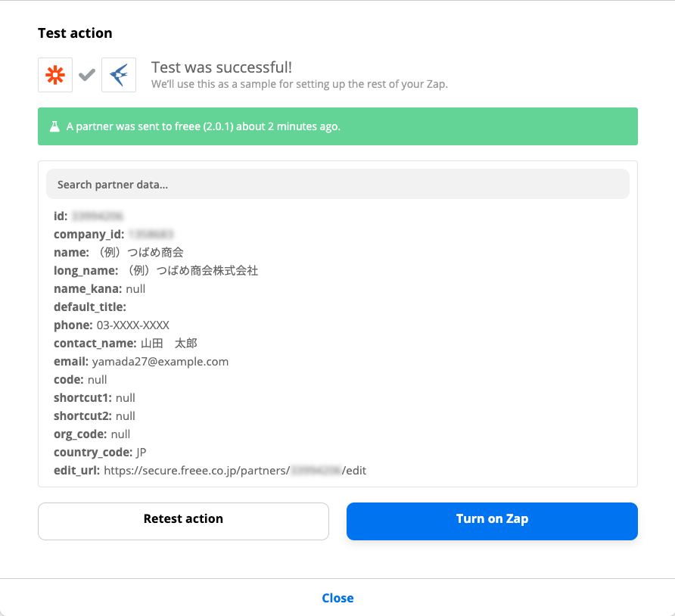The image size is (675, 616).
Task: Click the blurred company_id value
Action: (151, 234)
